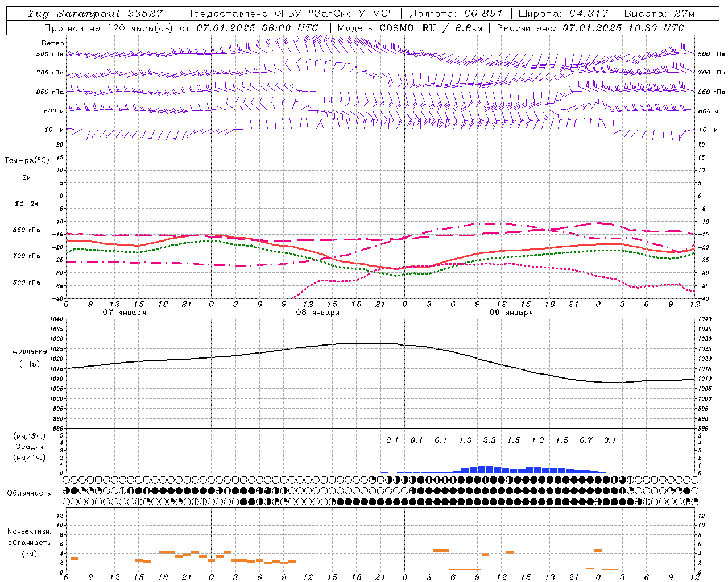Click forecast start time '07.01.2025 06:00 UTC'
This screenshot has height=582, width=728.
click(257, 28)
